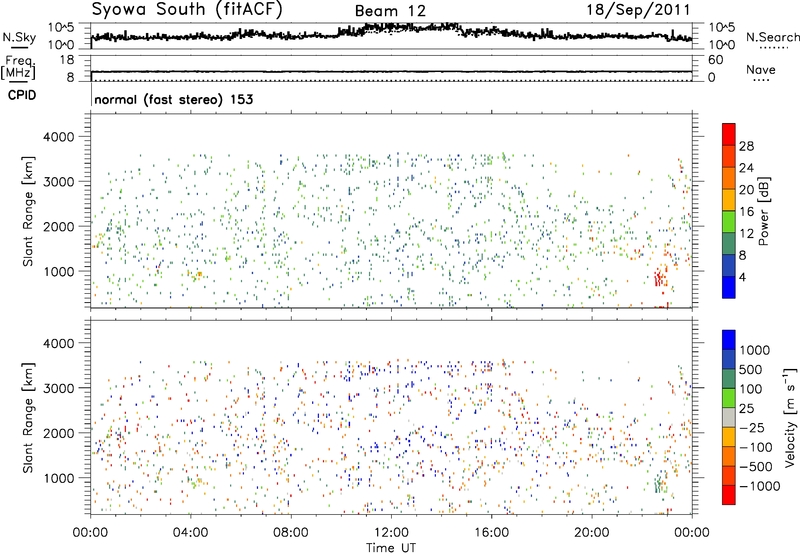Click 'Slant Range [km]' label of velocity plot
This screenshot has width=800, height=554.
pyautogui.click(x=28, y=417)
